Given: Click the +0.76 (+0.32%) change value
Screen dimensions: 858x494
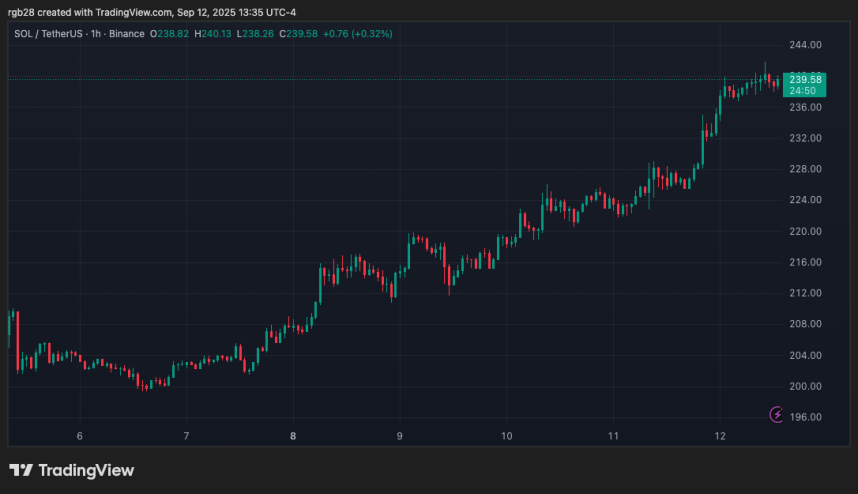Looking at the screenshot, I should 357,33.
